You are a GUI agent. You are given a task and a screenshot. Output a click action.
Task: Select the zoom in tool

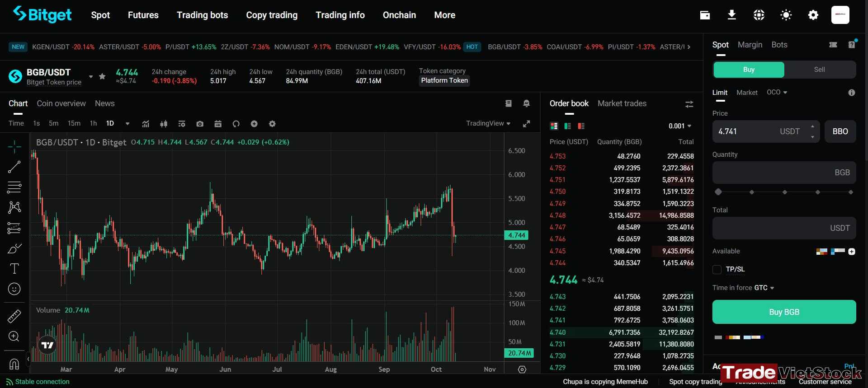(x=14, y=337)
